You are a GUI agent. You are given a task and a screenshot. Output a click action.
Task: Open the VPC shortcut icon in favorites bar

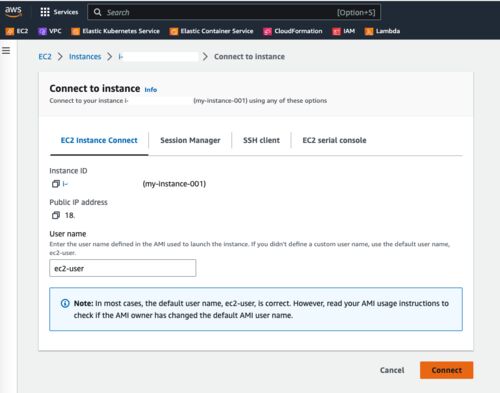point(42,31)
